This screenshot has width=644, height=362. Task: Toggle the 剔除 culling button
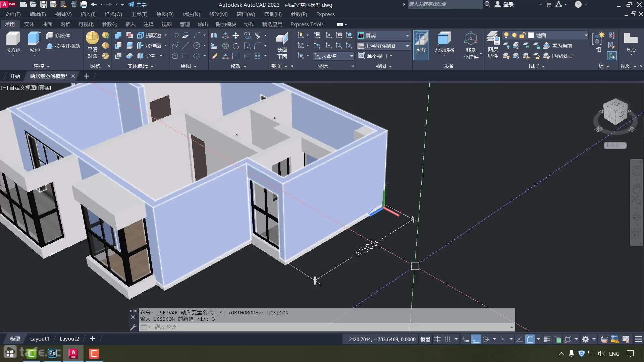[421, 45]
